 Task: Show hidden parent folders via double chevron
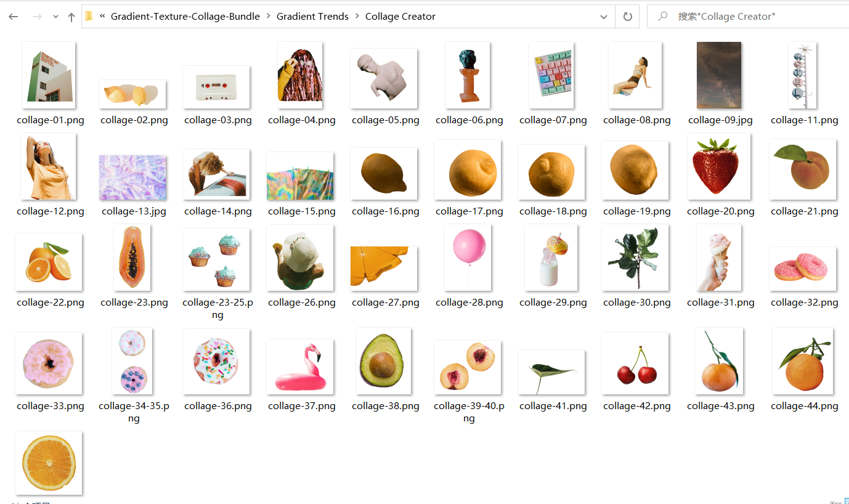[102, 17]
